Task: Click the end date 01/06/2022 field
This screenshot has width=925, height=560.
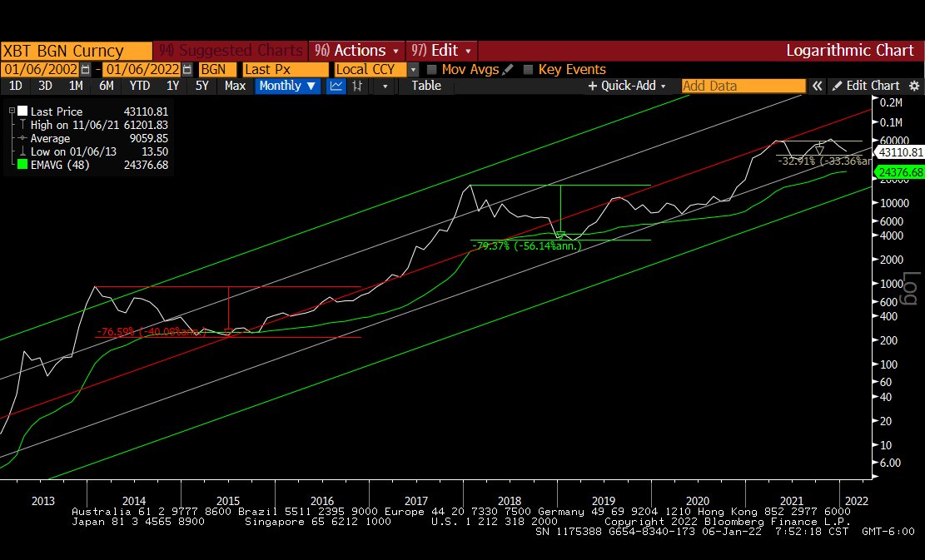Action: click(x=142, y=70)
